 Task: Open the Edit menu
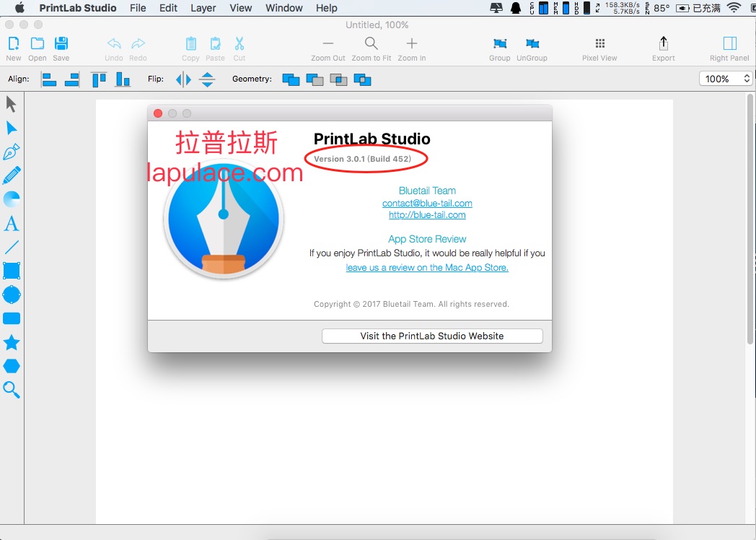(x=168, y=8)
